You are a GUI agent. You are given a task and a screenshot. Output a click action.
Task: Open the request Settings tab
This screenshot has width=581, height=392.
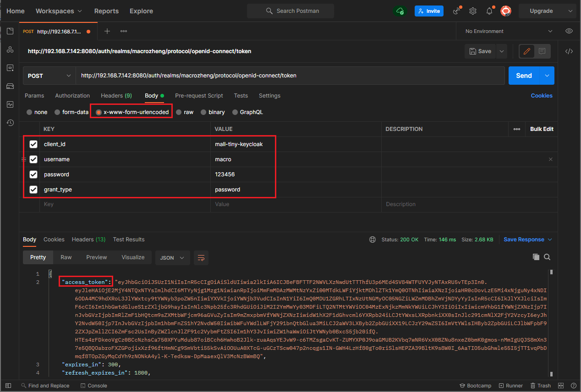(269, 96)
